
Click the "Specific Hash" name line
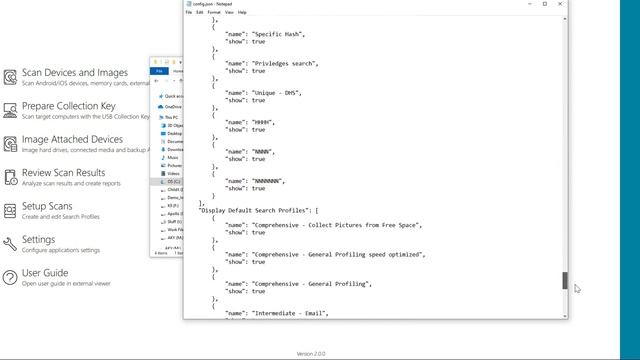click(x=265, y=34)
